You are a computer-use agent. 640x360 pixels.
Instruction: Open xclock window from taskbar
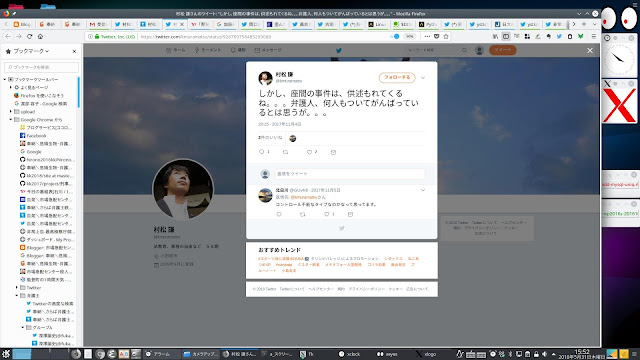click(x=350, y=354)
